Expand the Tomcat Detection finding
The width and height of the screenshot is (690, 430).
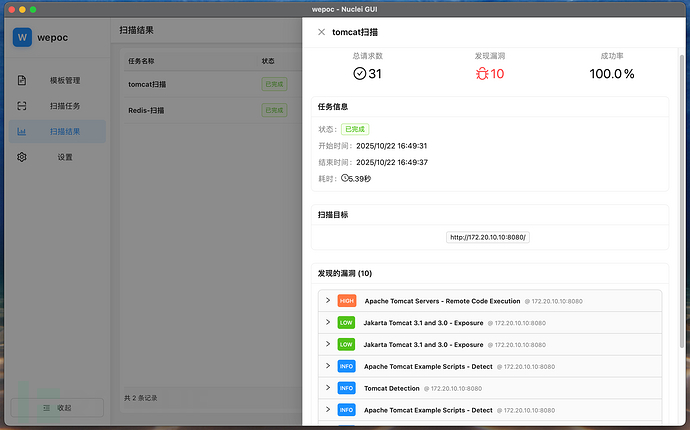tap(328, 387)
